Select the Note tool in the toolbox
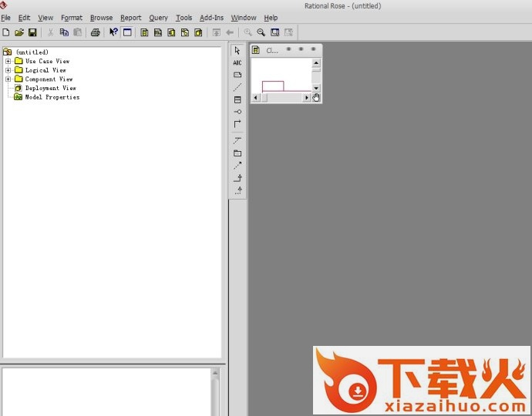The image size is (532, 416). 237,75
